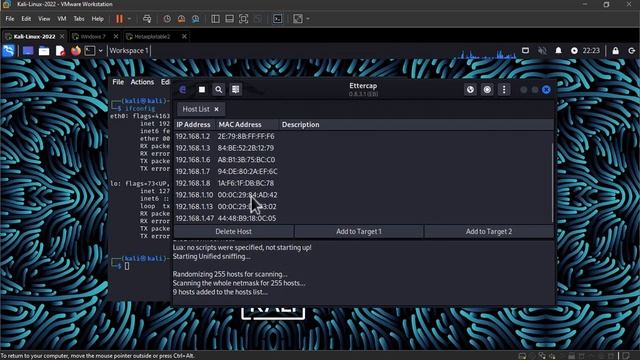Open the notifications bell icon
This screenshot has width=640, height=360.
pos(558,51)
